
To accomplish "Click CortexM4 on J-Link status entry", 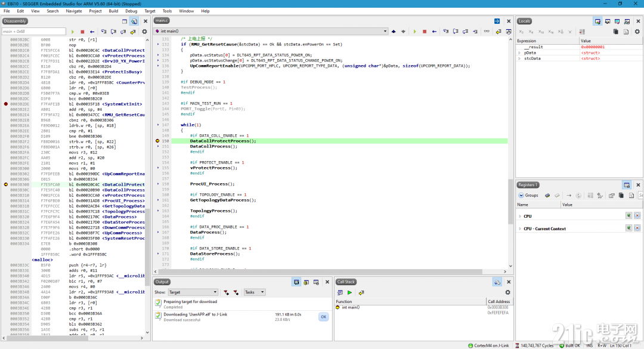I will pyautogui.click(x=488, y=345).
